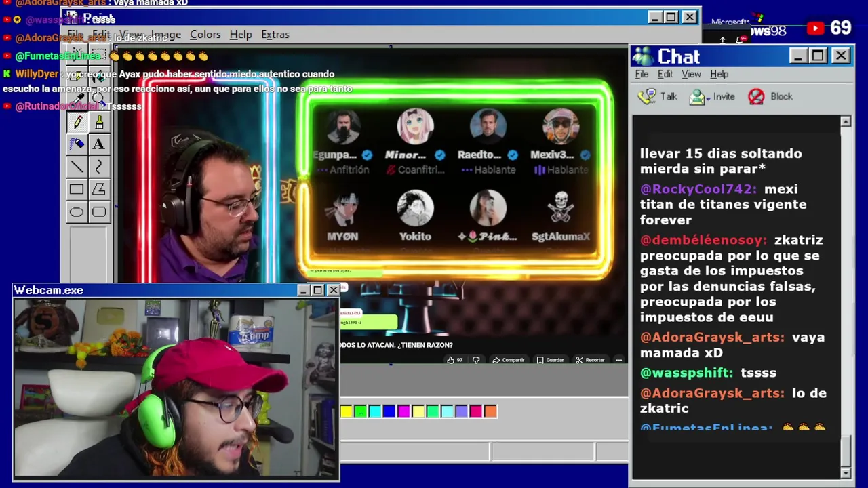Click Yokito listener avatar in Space
Screen dimensions: 868x488
[415, 208]
